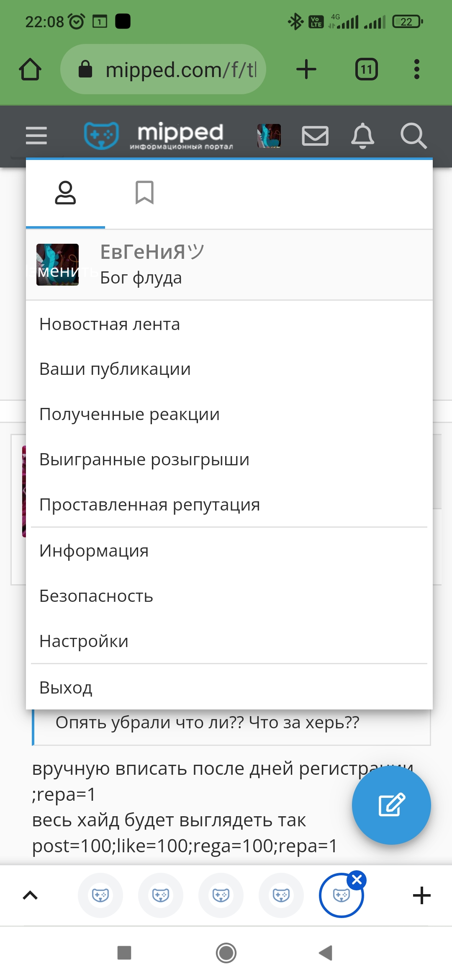Add a new browser tab
Image resolution: width=452 pixels, height=980 pixels.
click(x=306, y=69)
